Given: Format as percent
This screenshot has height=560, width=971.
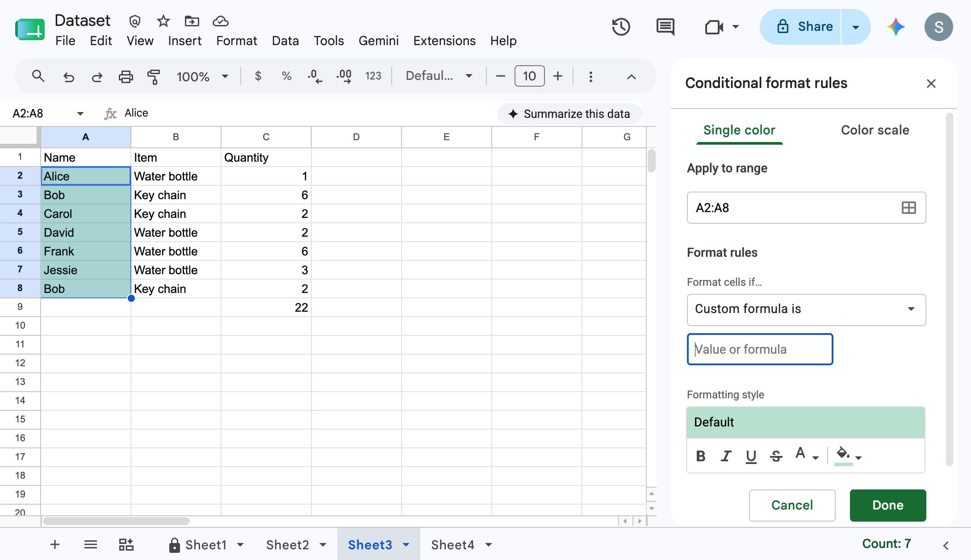Looking at the screenshot, I should [287, 76].
